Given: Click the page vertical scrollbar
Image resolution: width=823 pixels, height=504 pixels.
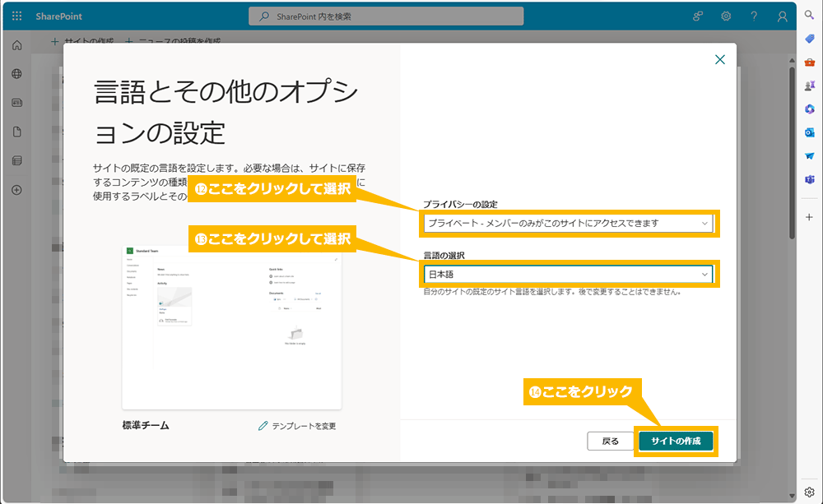Looking at the screenshot, I should (x=792, y=153).
